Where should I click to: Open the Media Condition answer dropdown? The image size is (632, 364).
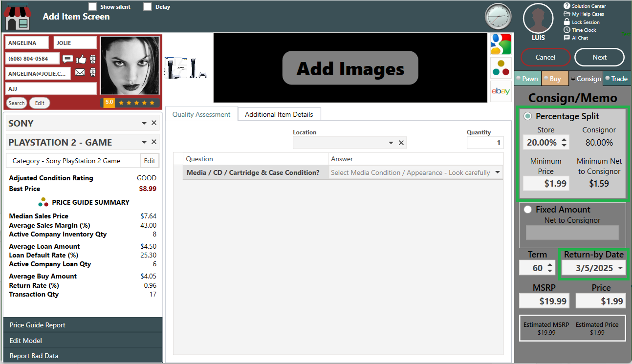click(x=498, y=172)
